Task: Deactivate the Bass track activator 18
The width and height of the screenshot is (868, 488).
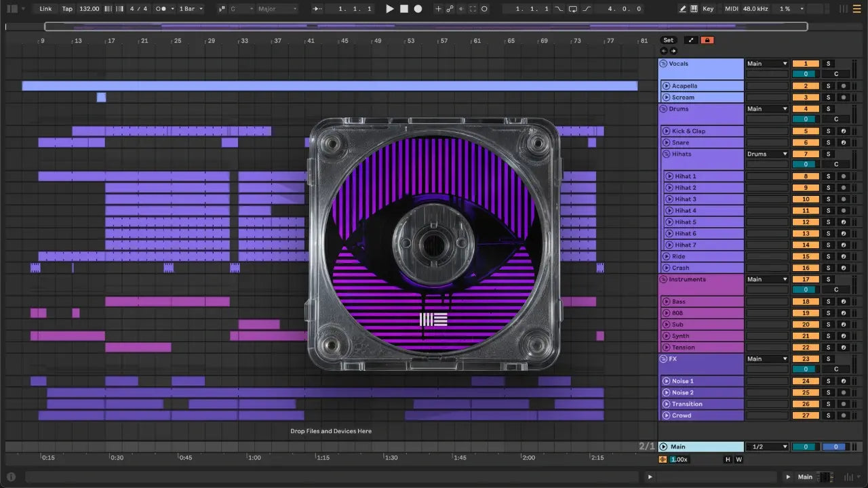Action: click(806, 302)
